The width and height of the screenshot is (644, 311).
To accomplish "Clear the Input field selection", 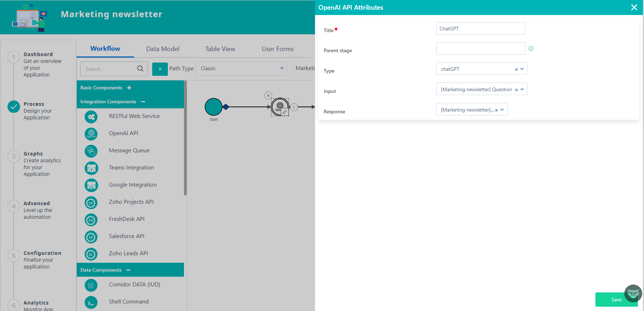I will click(x=516, y=90).
